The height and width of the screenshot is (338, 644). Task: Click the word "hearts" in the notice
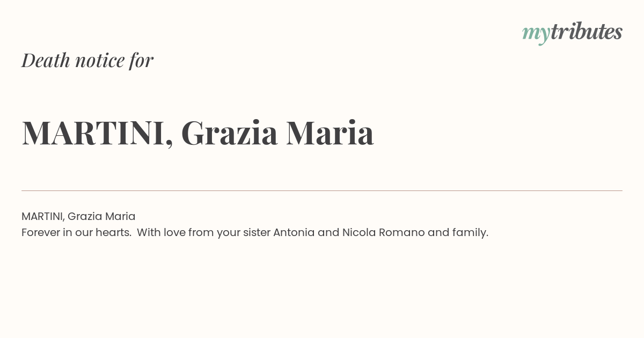114,233
